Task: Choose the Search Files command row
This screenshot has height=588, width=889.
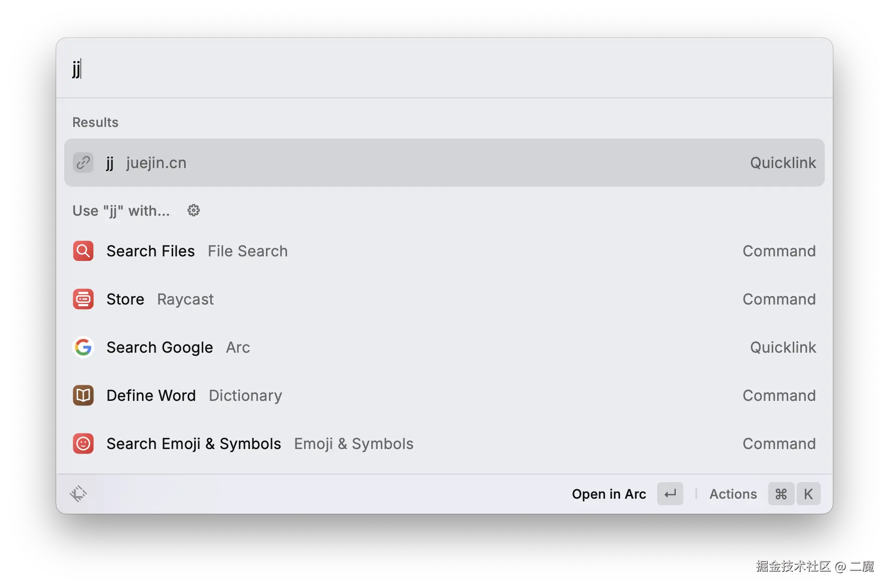Action: 444,251
